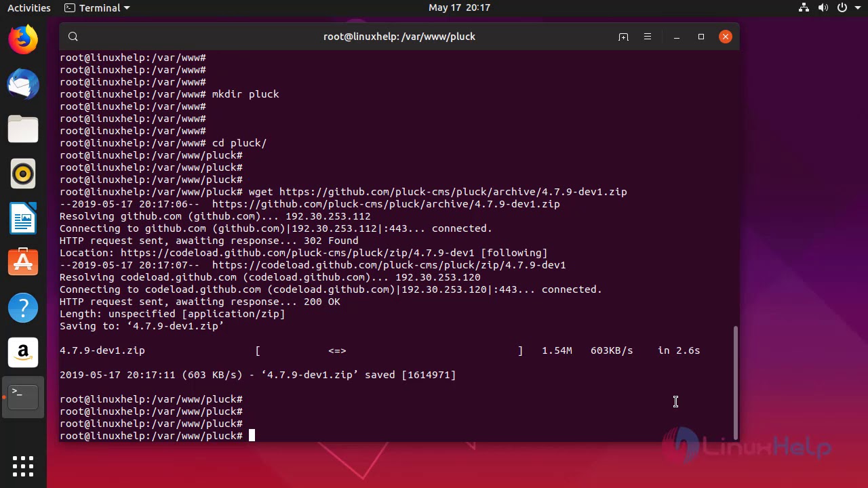Click the codeload.github.com Location line
The image size is (868, 488).
click(303, 253)
